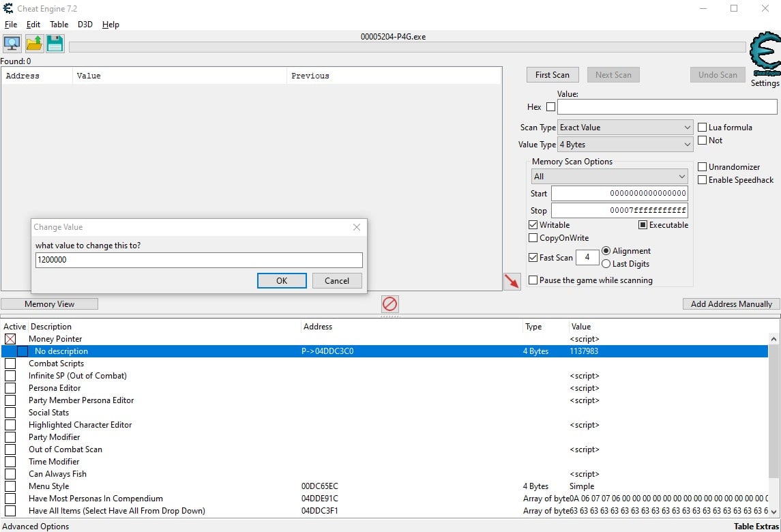Screen dimensions: 781x532
Task: Click the red clear list circle icon
Action: [x=390, y=304]
